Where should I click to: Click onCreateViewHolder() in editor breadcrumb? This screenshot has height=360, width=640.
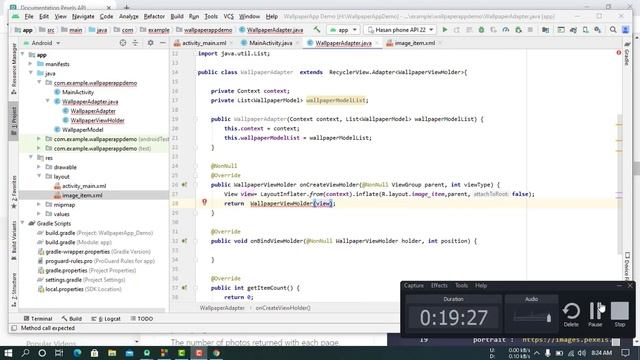(283, 308)
